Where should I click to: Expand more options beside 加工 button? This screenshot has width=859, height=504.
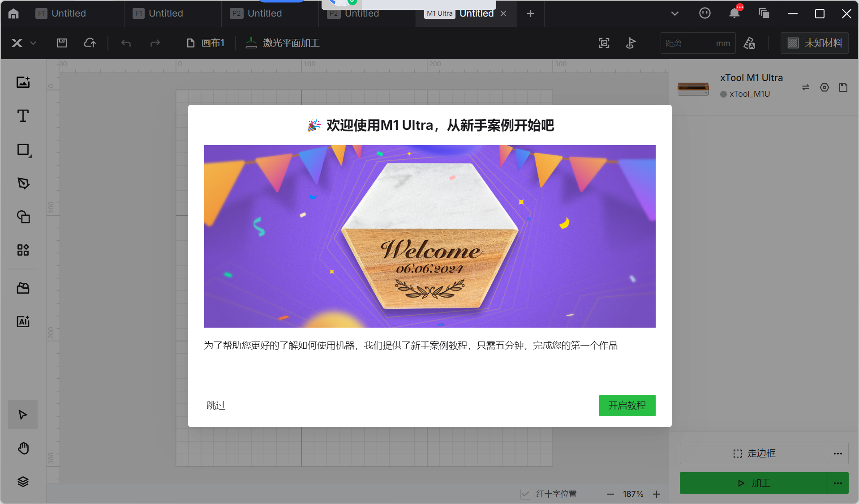coord(838,483)
